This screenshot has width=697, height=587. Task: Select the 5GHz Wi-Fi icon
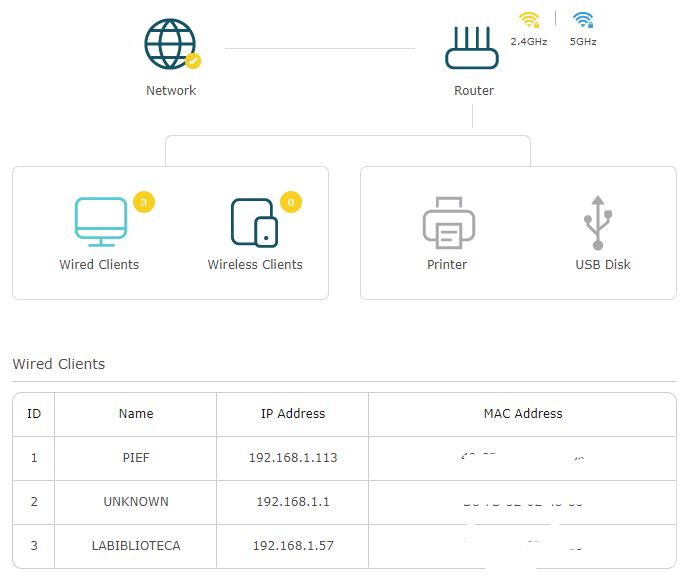click(583, 21)
